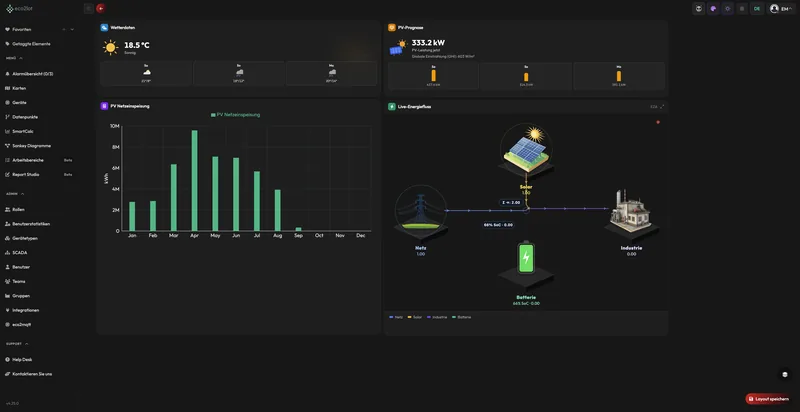Click the round chat widget button
This screenshot has height=412, width=800.
click(785, 374)
